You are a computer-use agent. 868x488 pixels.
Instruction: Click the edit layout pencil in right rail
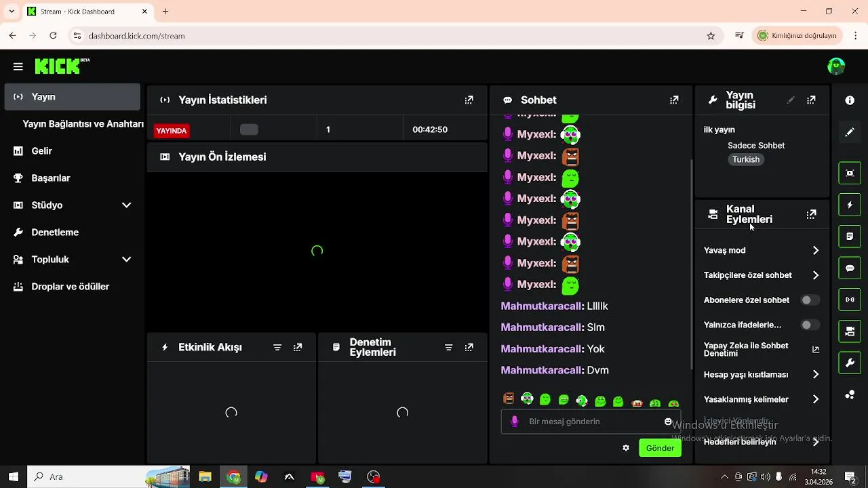click(850, 132)
